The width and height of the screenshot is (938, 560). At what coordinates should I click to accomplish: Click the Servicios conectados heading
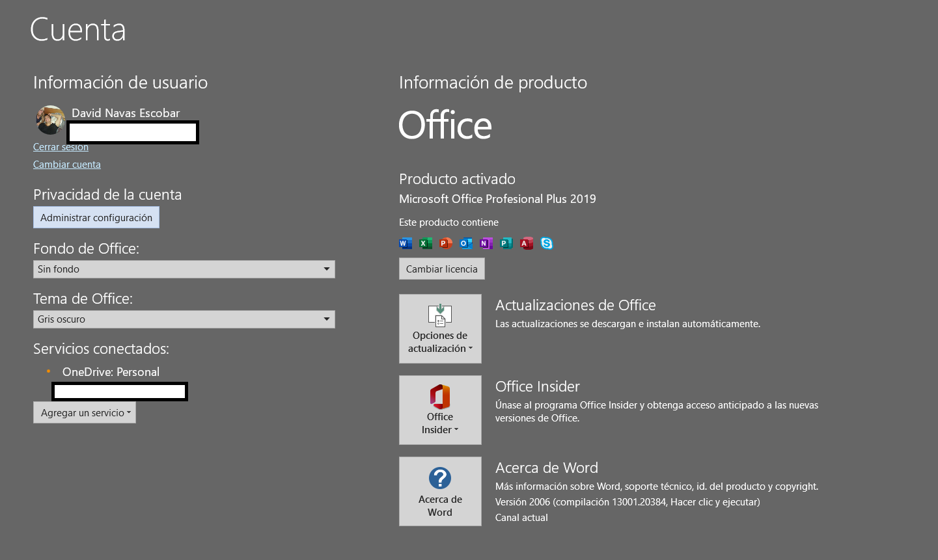101,349
